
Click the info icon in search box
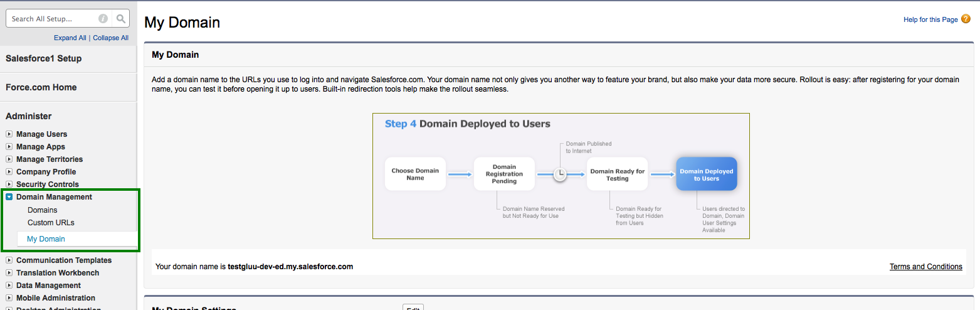[103, 19]
